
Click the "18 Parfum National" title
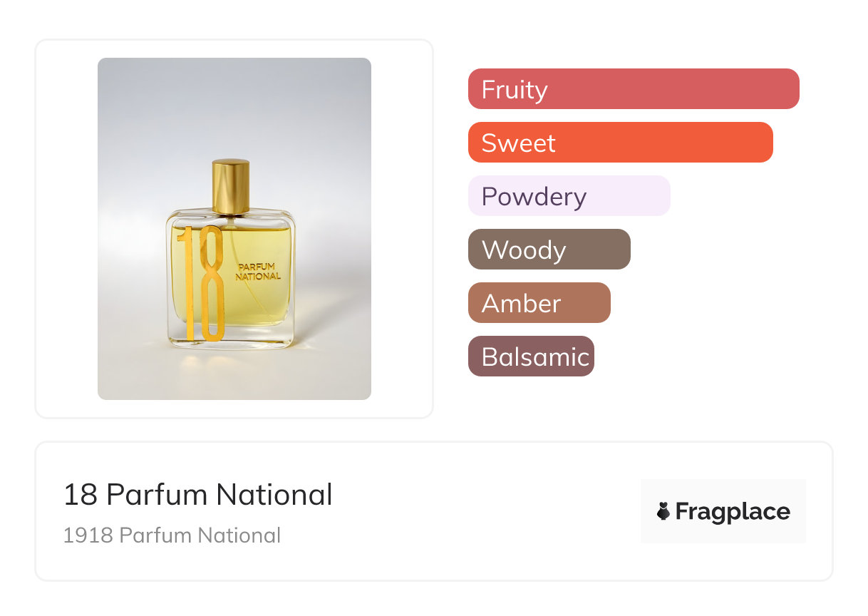click(x=197, y=495)
